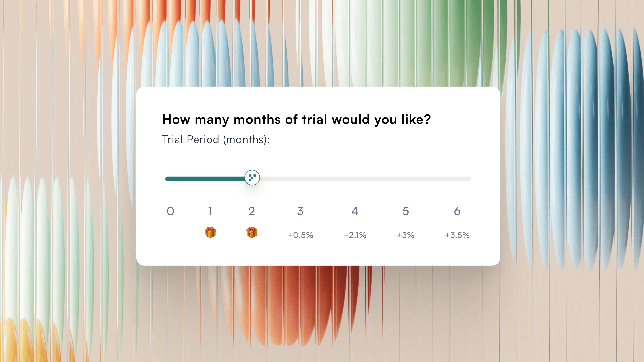Select the 1 month label

210,211
